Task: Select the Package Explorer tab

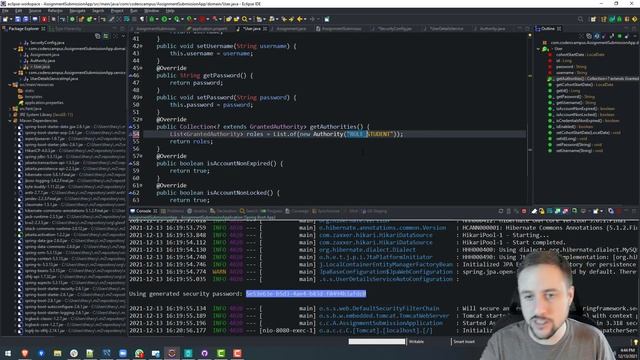Action: click(23, 29)
